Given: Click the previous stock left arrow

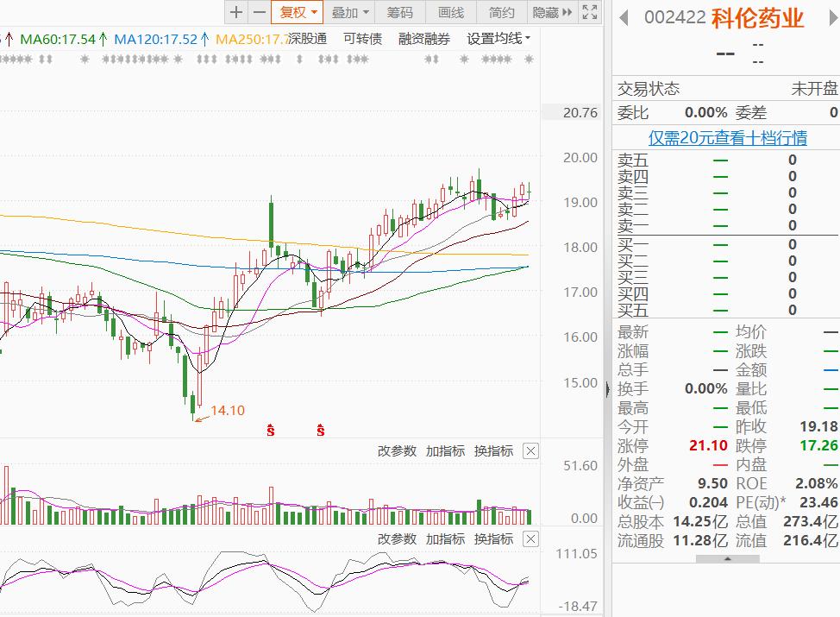Looking at the screenshot, I should (x=624, y=17).
